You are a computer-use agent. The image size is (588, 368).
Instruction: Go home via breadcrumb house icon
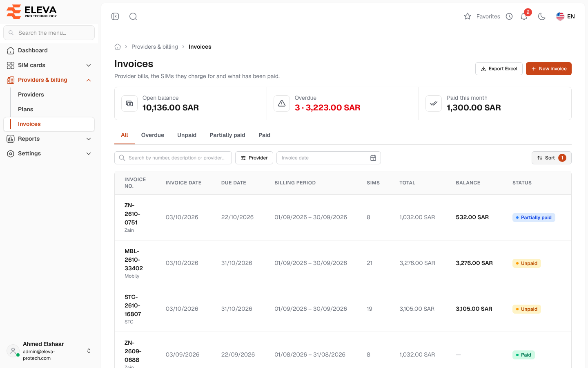pyautogui.click(x=118, y=47)
